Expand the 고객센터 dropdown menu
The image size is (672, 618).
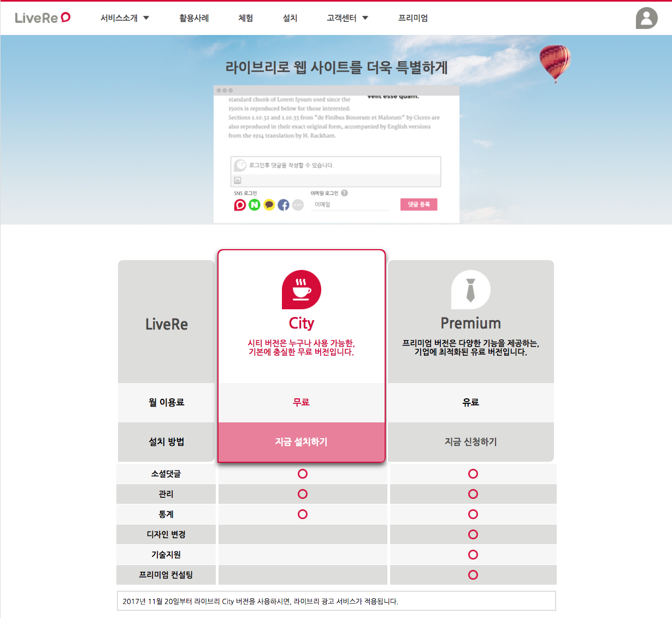coord(347,18)
